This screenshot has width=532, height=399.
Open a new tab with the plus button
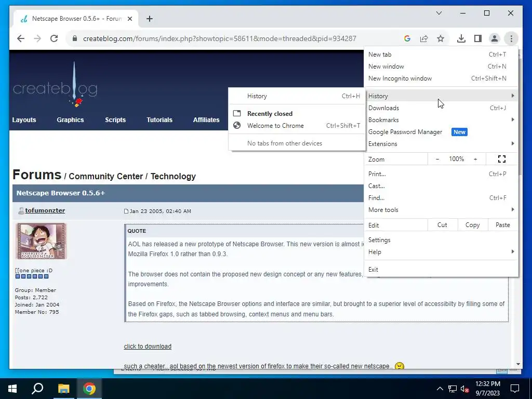(149, 19)
